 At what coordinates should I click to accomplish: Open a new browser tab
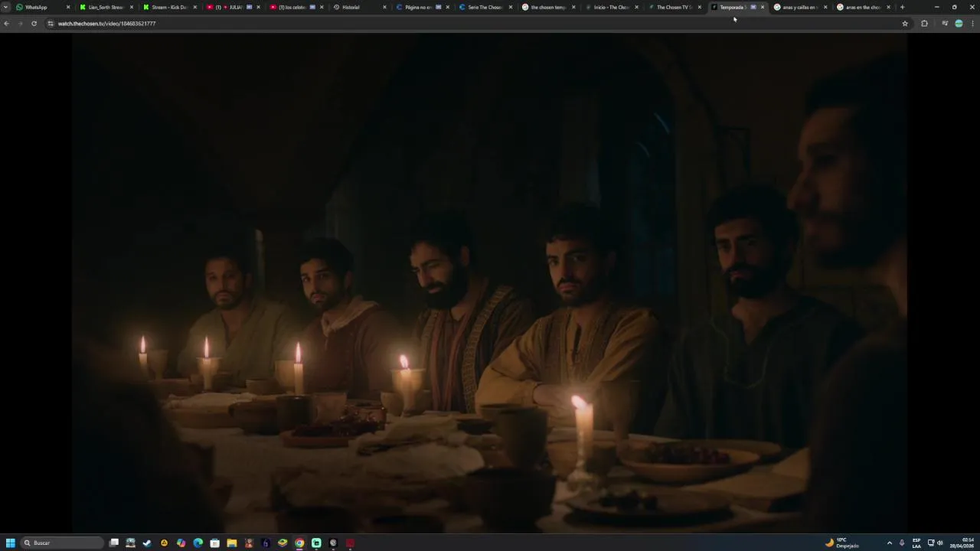pyautogui.click(x=902, y=7)
